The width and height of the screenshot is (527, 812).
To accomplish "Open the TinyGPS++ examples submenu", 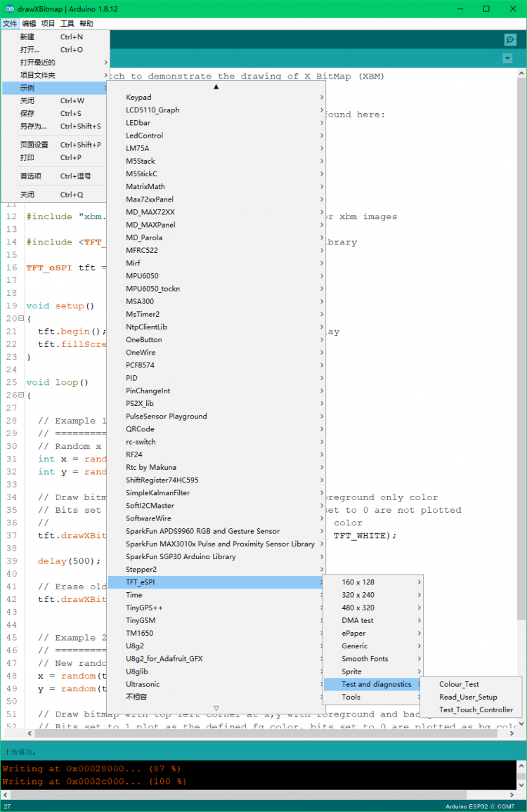I will click(x=216, y=608).
